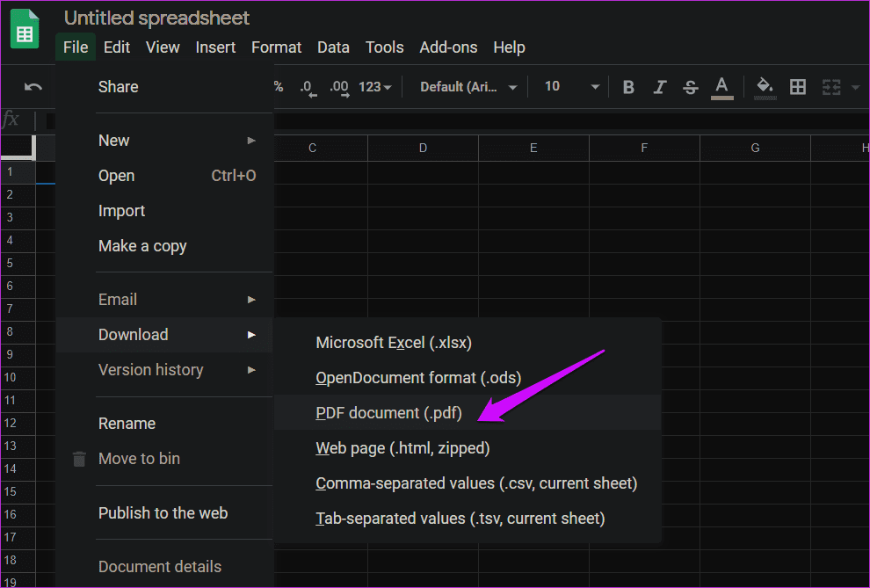Screen dimensions: 870x588
Task: Choose Open in the File menu
Action: [x=164, y=176]
